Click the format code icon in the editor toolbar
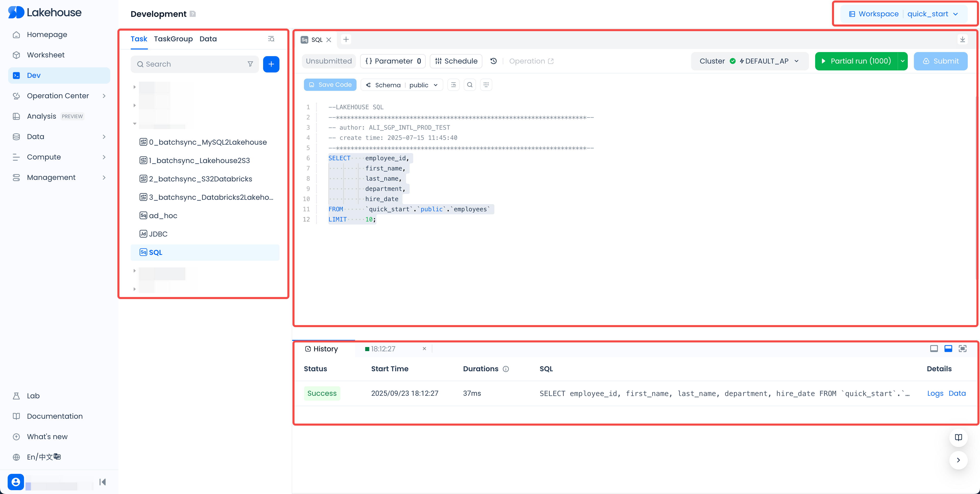The width and height of the screenshot is (980, 494). (453, 85)
